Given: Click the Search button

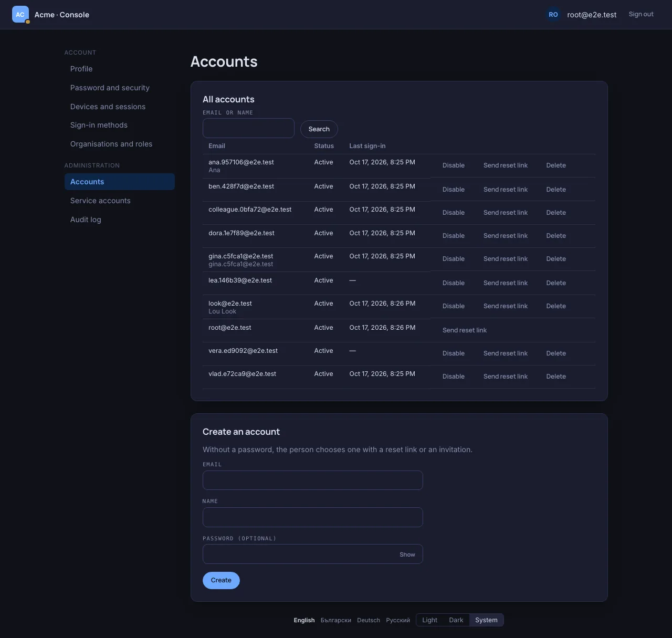Looking at the screenshot, I should [x=319, y=129].
